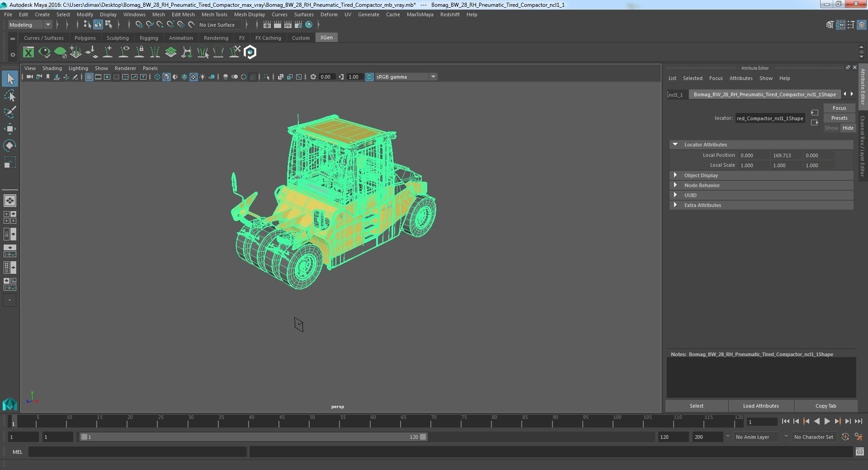Viewport: 868px width, 470px height.
Task: Open render settings clapboard gear icon
Action: click(298, 25)
